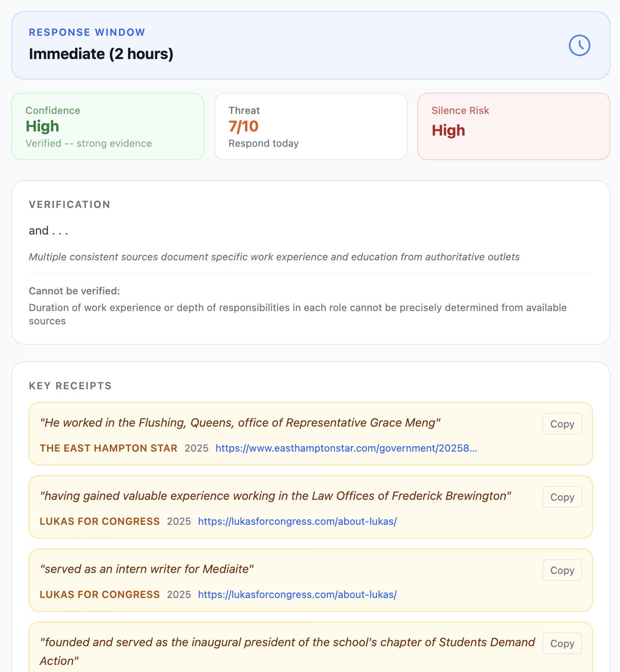Copy the Frederick Brewington law offices quote
Viewport: 620px width, 672px height.
click(562, 497)
